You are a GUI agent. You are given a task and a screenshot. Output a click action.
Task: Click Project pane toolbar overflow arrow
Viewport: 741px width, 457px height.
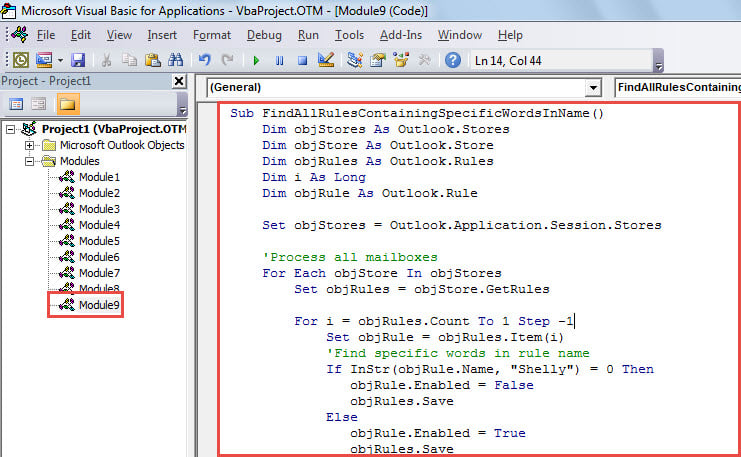(182, 104)
